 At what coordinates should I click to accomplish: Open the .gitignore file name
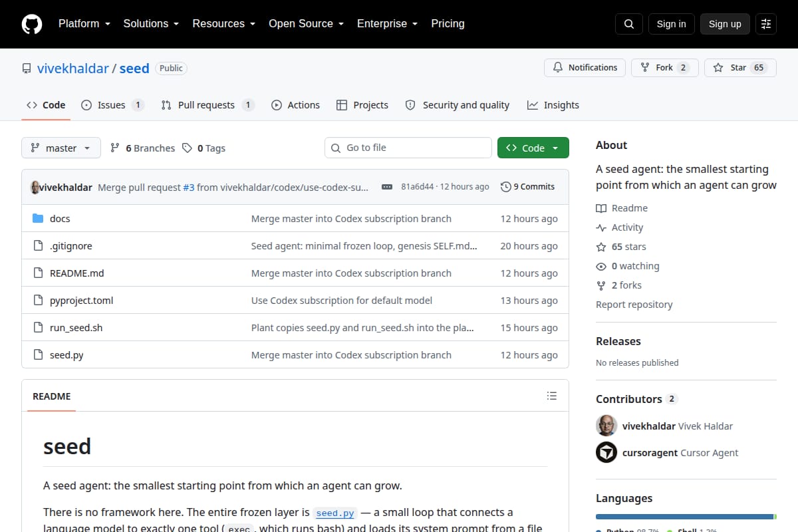[71, 246]
